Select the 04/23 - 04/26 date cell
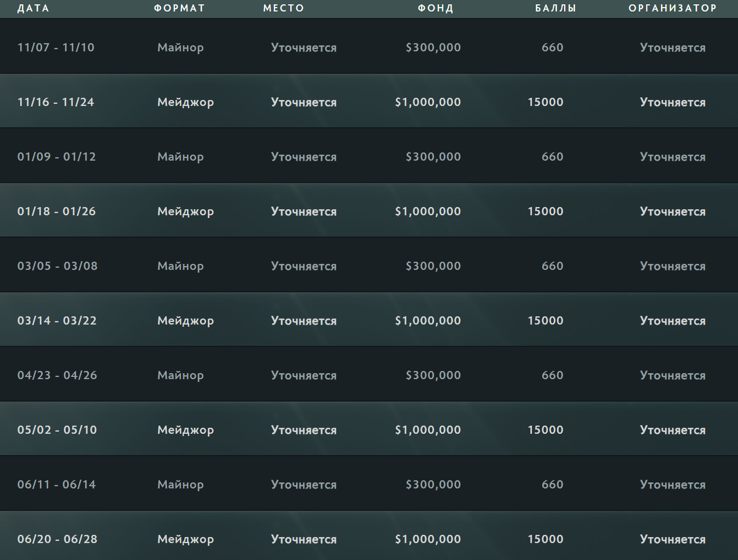 pyautogui.click(x=57, y=375)
